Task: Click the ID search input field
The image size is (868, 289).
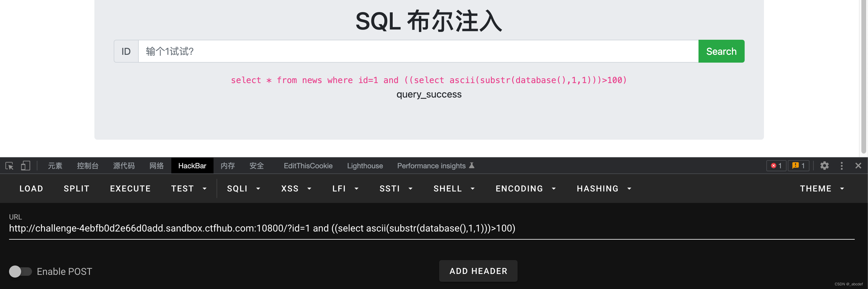Action: coord(418,51)
